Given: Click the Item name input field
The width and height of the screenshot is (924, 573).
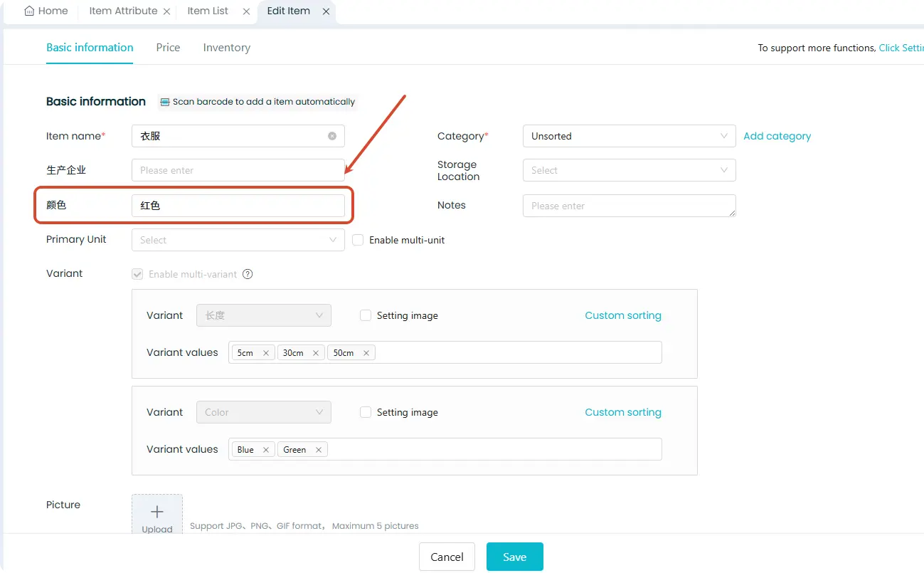Looking at the screenshot, I should point(238,136).
